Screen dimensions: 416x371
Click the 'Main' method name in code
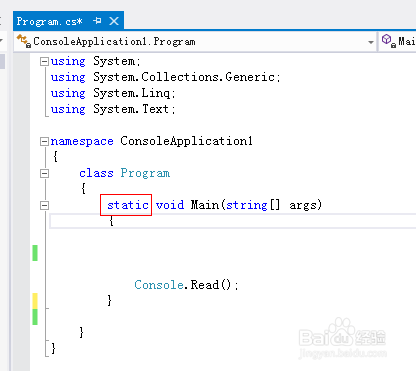pos(205,205)
